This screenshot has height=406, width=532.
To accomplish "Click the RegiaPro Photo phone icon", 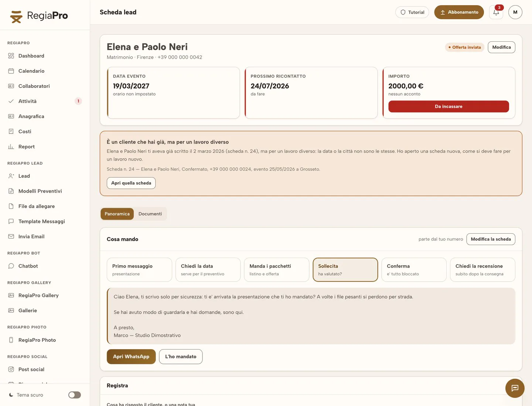I will coord(11,340).
